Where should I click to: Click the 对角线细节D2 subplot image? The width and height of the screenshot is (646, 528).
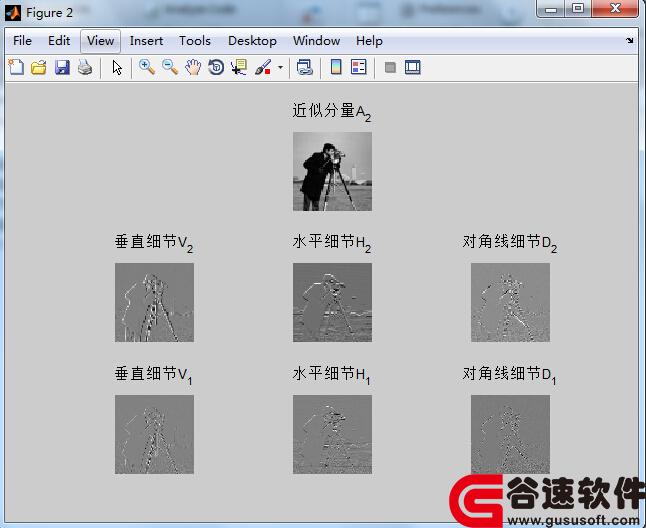click(x=510, y=303)
